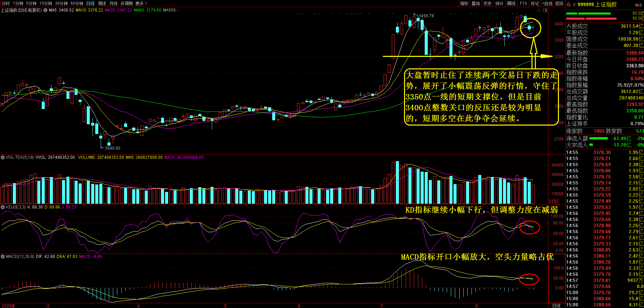
Task: Click the 最新指数 value 3380.68
Action: pyautogui.click(x=635, y=53)
